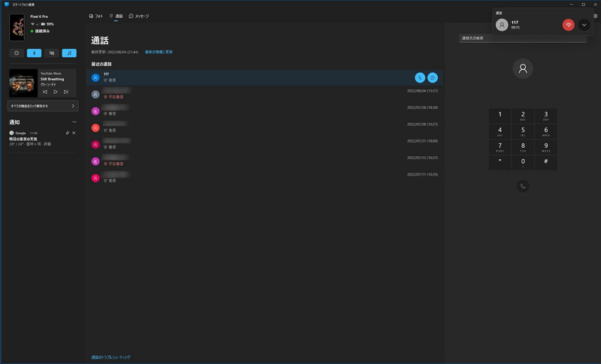Tap dial pad key 3 DEF
The width and height of the screenshot is (601, 364).
coord(546,116)
